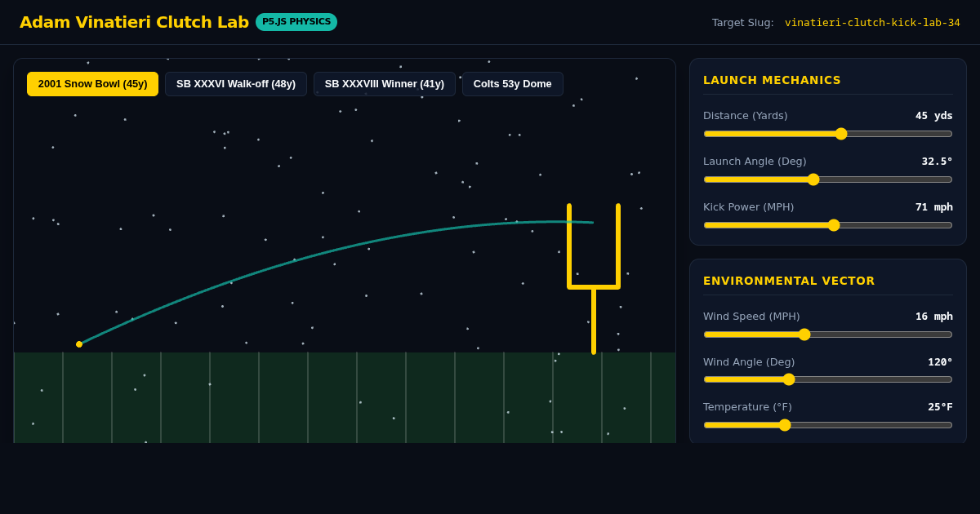Click the LAUNCH MECHANICS heading
Screen dimensions: 980x514
[x=772, y=80]
